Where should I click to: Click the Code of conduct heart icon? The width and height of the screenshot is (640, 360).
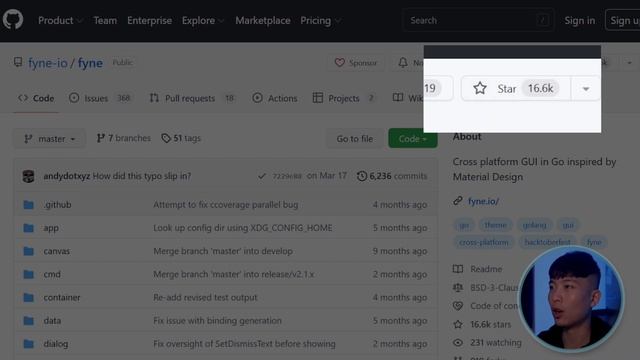[458, 306]
